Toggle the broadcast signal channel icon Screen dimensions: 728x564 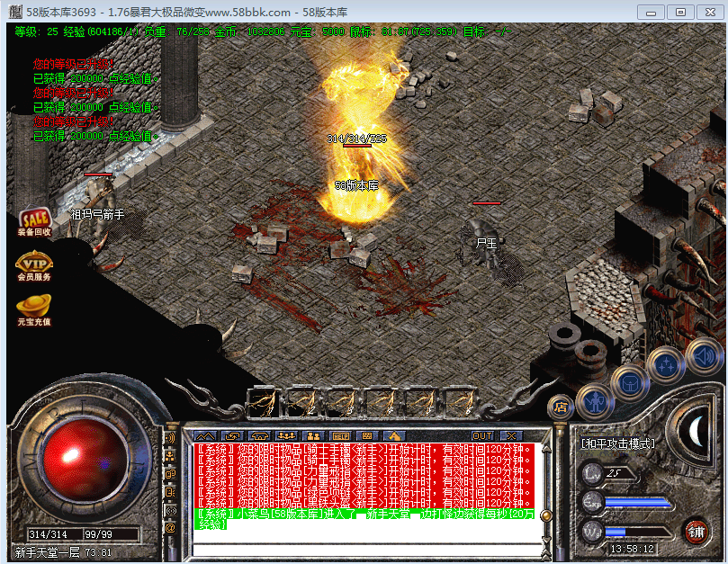(170, 510)
